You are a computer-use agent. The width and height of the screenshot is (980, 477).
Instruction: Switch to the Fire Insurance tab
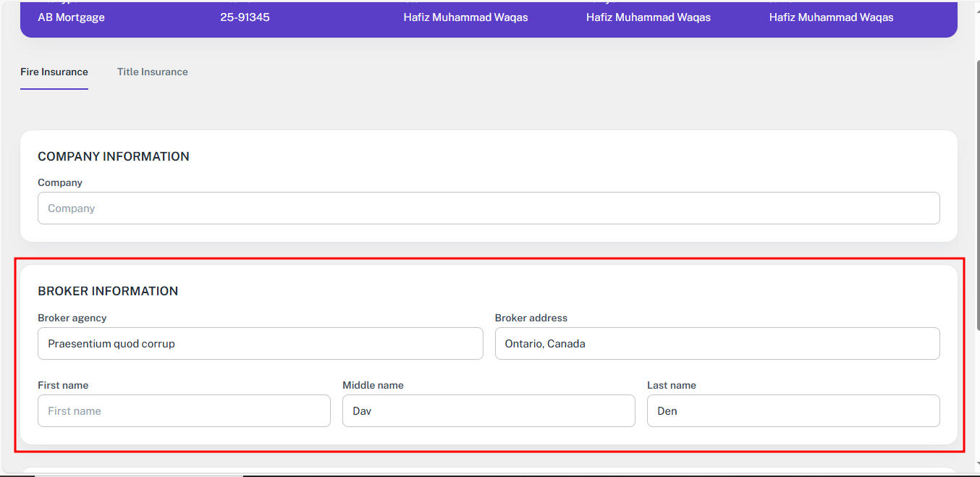click(x=54, y=72)
